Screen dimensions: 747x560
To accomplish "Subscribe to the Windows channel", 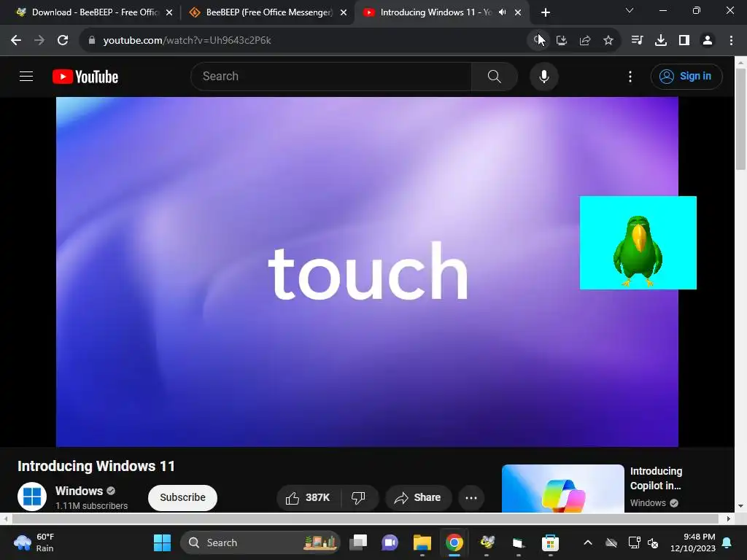I will (x=182, y=497).
